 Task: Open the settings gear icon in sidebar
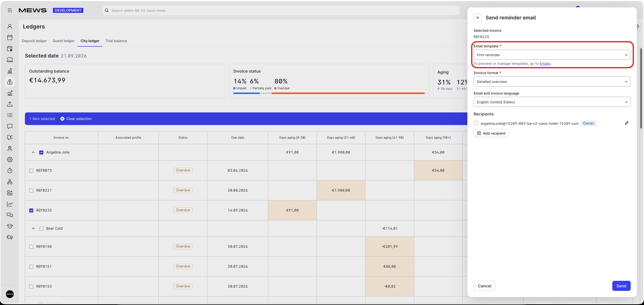click(x=10, y=160)
